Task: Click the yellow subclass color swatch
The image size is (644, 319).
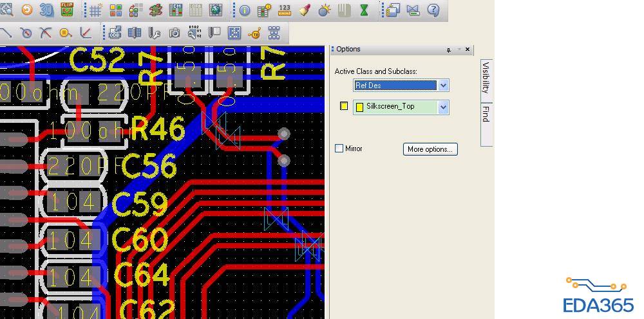Action: tap(344, 106)
